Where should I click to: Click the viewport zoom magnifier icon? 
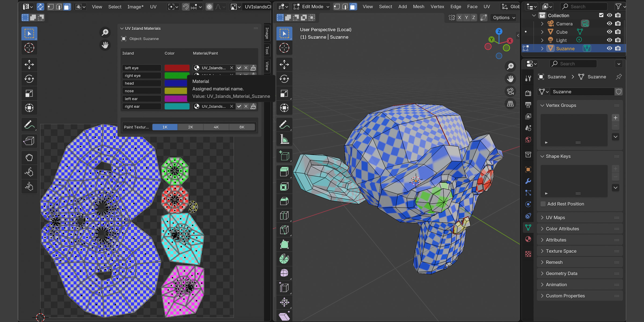coord(510,66)
